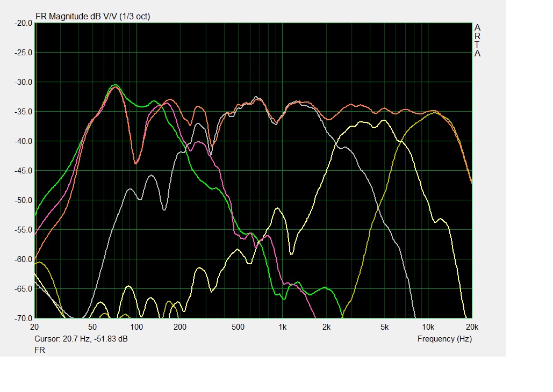Click the '-65.0' y-axis label
553x392 pixels.
point(23,289)
